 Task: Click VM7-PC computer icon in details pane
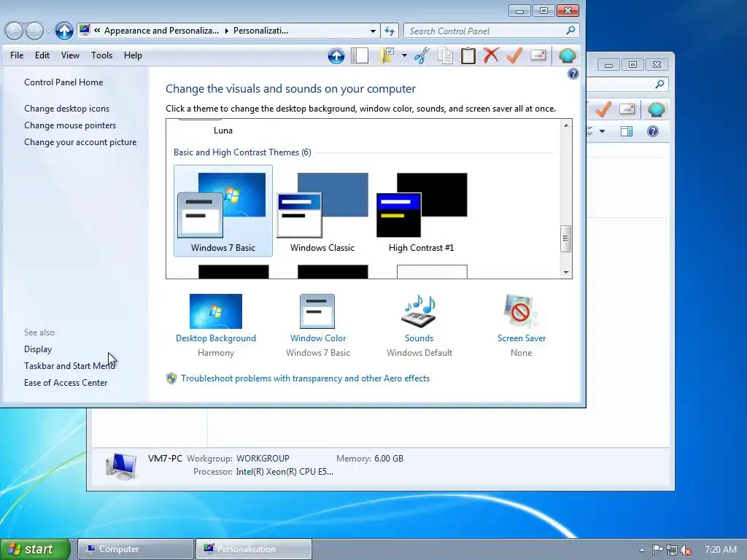pyautogui.click(x=122, y=466)
